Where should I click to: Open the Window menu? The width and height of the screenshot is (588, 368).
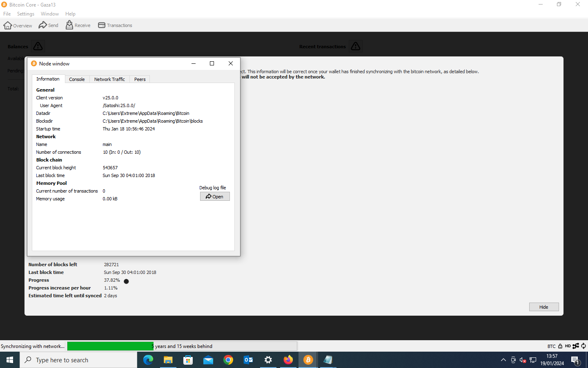coord(50,14)
